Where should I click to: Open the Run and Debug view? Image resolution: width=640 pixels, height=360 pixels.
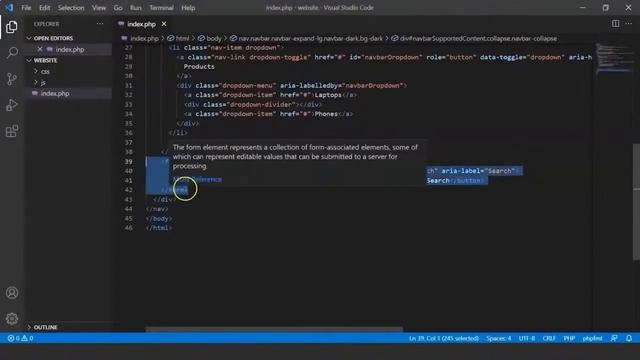(x=12, y=105)
